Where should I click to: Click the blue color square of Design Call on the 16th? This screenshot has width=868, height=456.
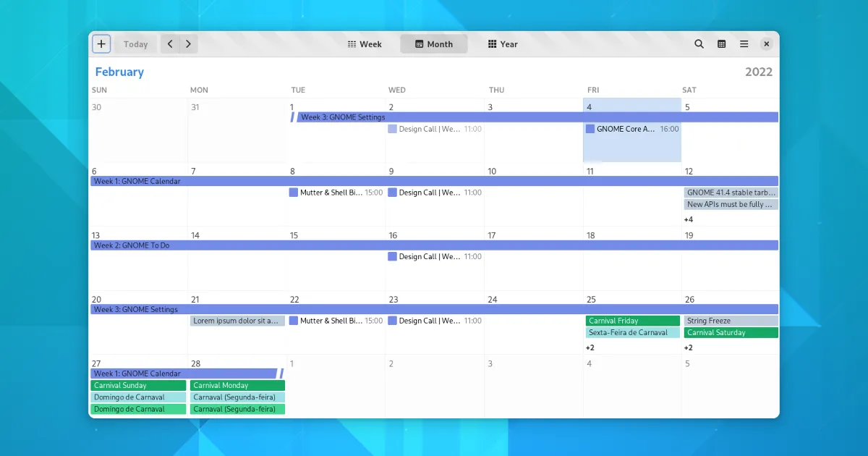[393, 257]
